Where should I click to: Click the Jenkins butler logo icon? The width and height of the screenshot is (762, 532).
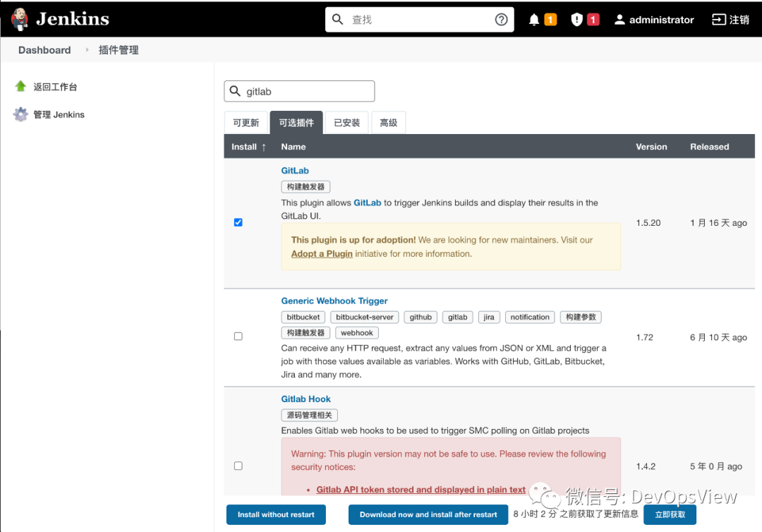coord(20,20)
